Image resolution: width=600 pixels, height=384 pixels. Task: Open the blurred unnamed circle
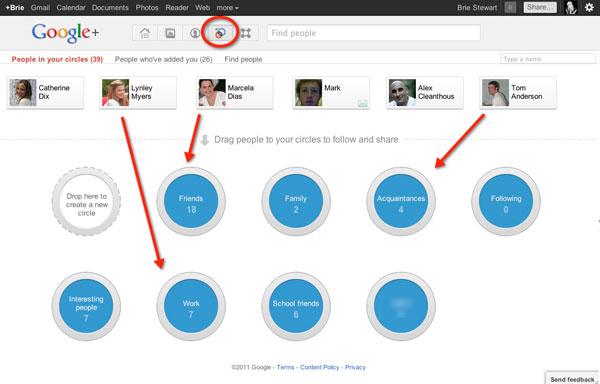pos(401,306)
